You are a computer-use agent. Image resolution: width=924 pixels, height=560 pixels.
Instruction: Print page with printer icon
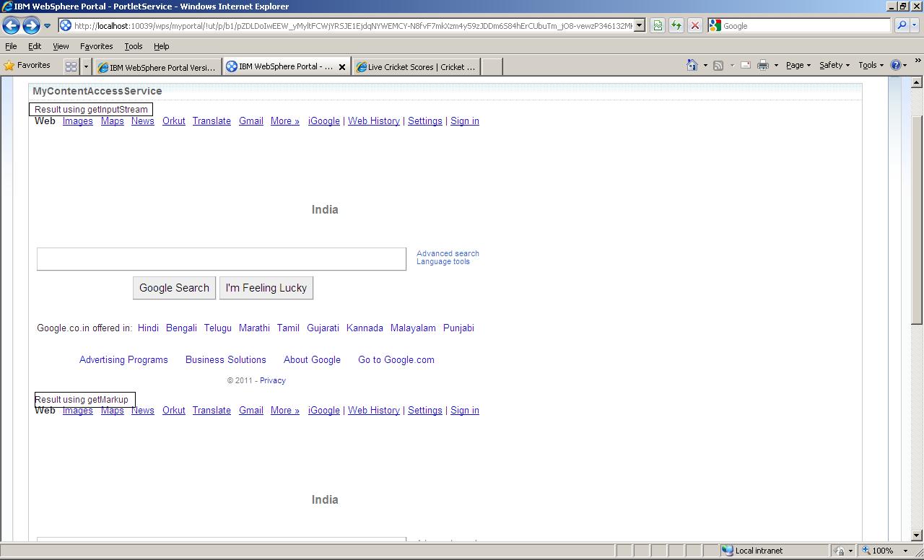coord(763,65)
